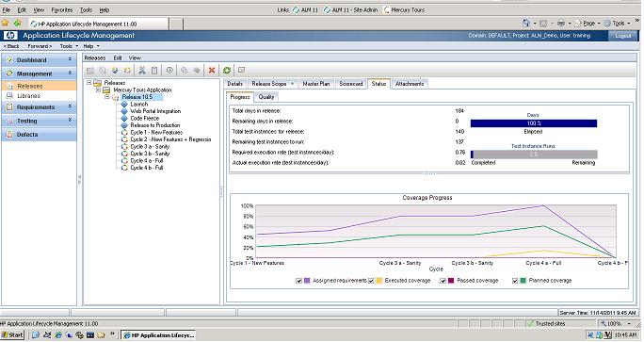The height and width of the screenshot is (342, 644).
Task: Click the Libraries sidebar icon
Action: point(10,96)
